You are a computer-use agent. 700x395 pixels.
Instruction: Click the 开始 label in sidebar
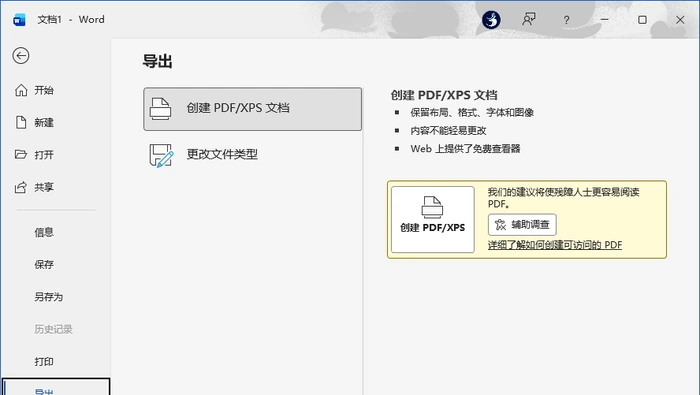[44, 90]
